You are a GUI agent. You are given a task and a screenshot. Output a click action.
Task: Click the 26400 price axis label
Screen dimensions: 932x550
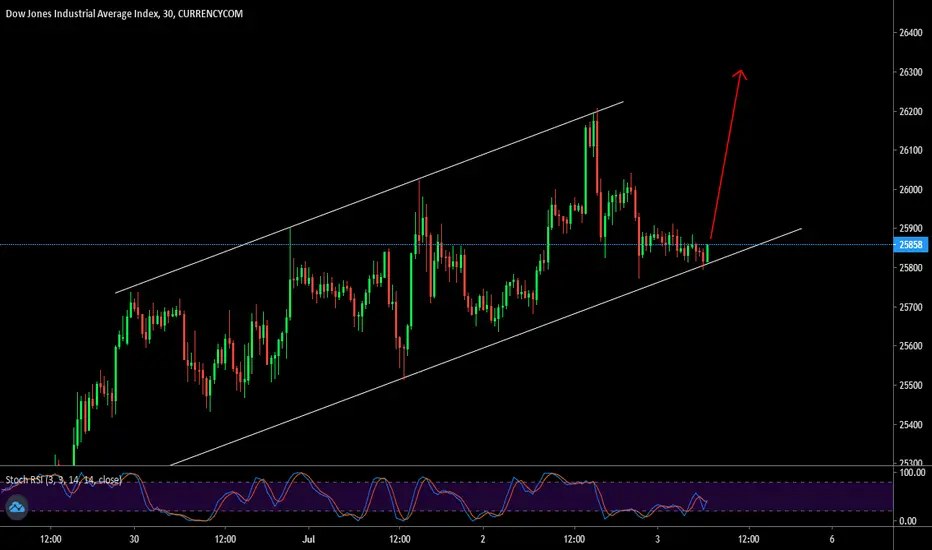911,33
